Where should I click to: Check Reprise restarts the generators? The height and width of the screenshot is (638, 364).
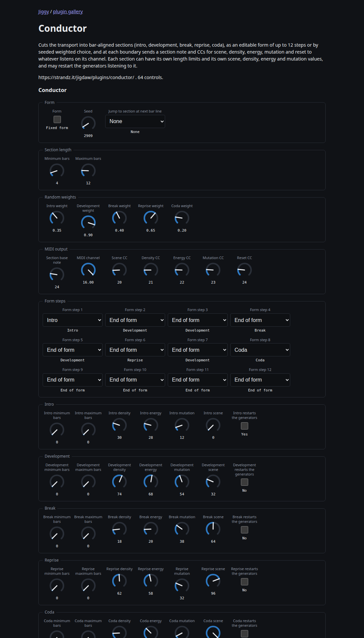(245, 581)
